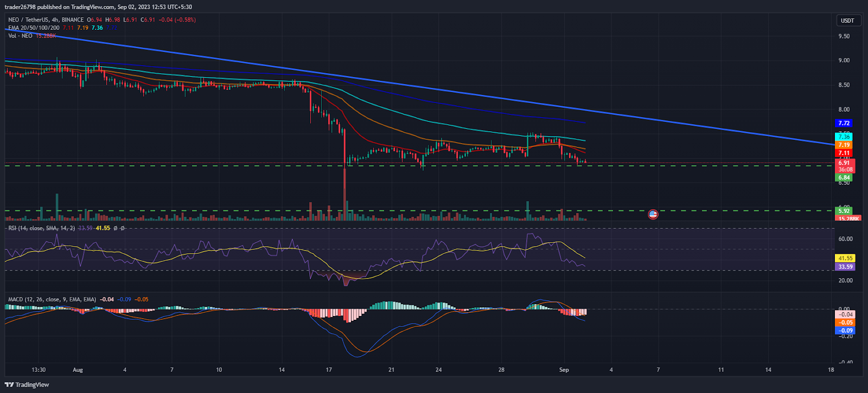This screenshot has height=393, width=868.
Task: Click the red 7.11 EMA price label
Action: pos(844,153)
